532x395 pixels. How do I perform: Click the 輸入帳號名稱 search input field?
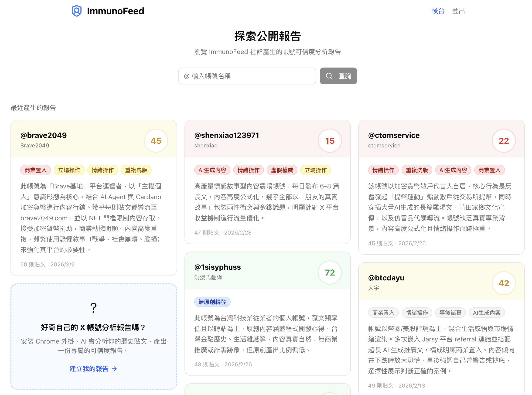click(x=247, y=76)
